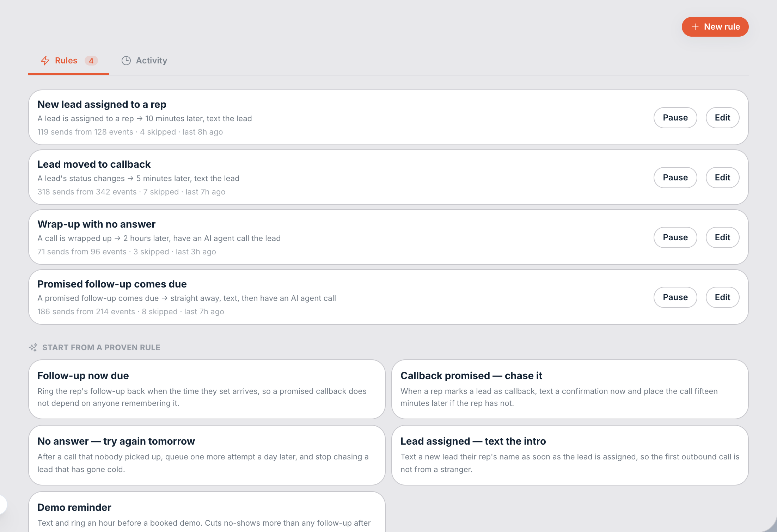
Task: Click the rules count badge showing 4
Action: [91, 61]
